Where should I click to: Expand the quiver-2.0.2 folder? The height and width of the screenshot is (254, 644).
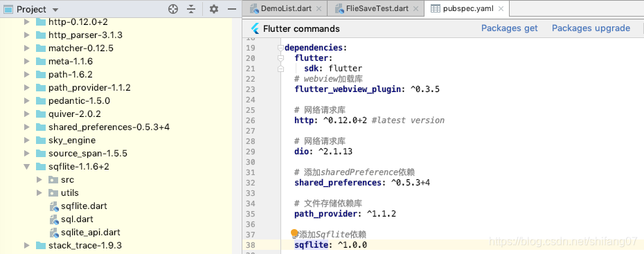point(27,114)
